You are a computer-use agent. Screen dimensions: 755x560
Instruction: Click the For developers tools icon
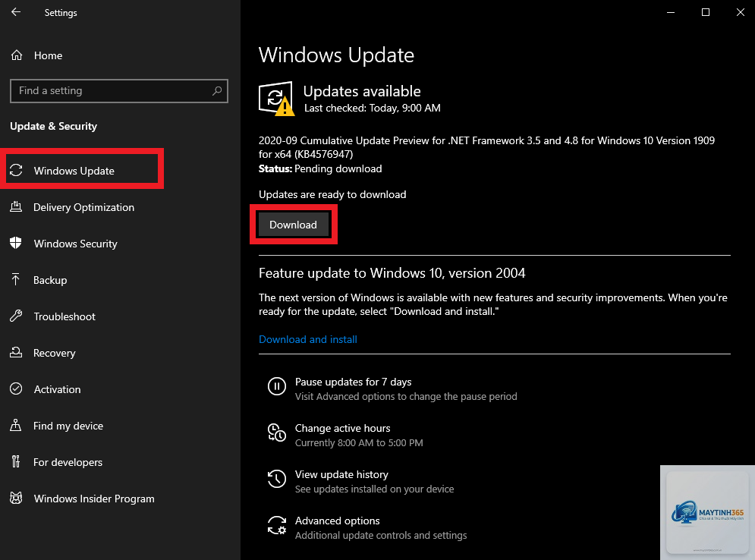click(16, 462)
